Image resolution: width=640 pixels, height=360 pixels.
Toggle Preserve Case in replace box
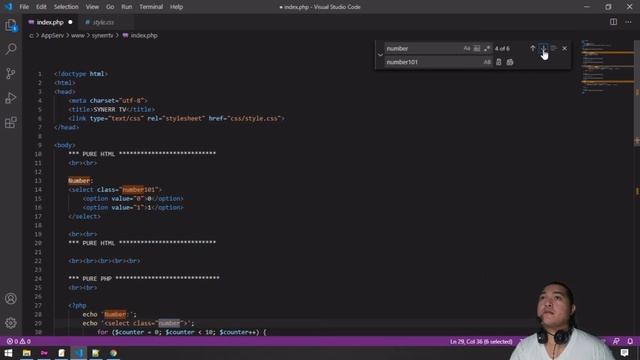[x=487, y=62]
